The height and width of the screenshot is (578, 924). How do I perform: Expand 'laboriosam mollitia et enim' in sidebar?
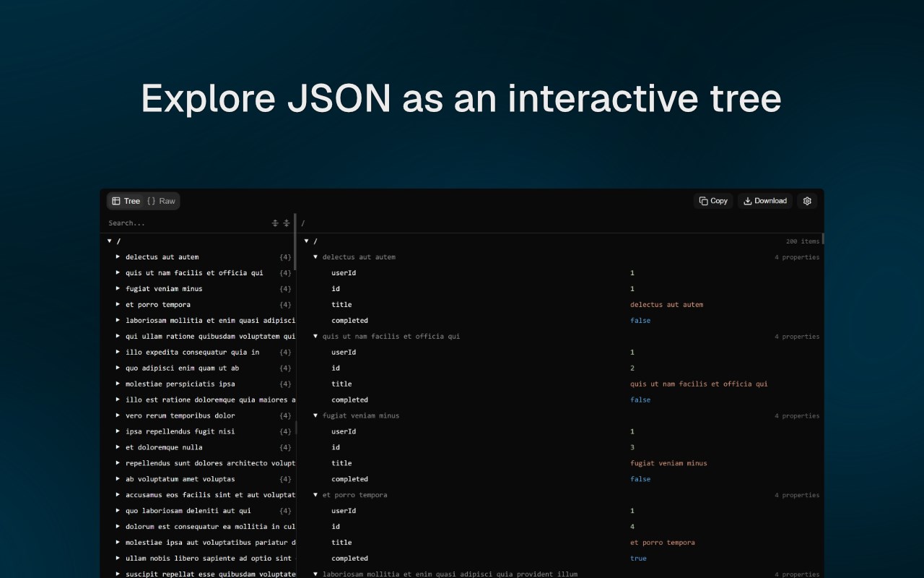click(x=118, y=320)
